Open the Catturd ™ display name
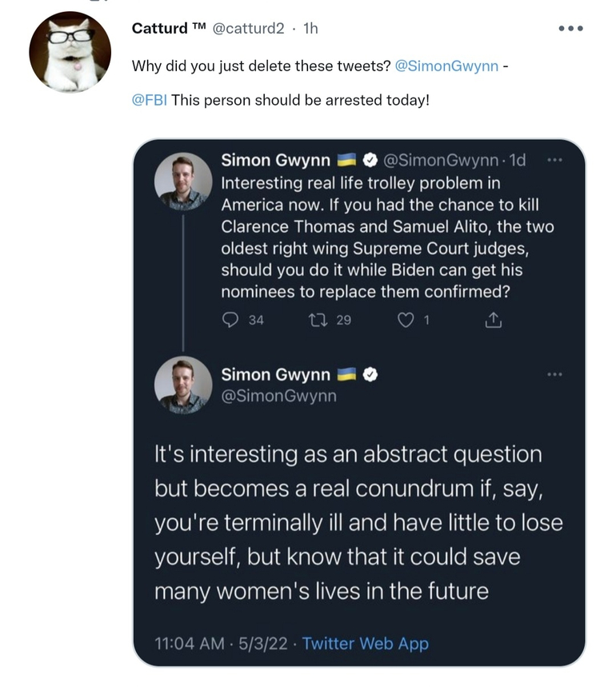This screenshot has width=616, height=687. (170, 28)
